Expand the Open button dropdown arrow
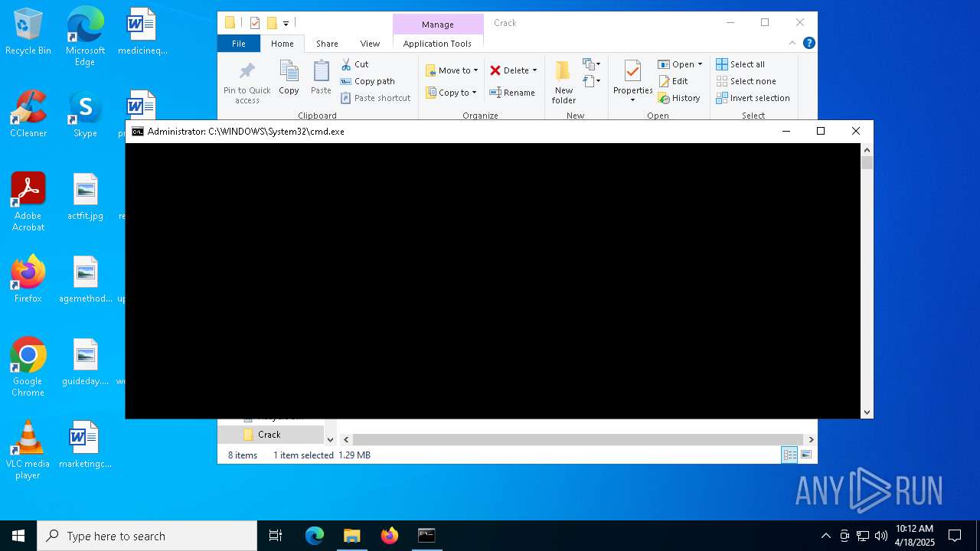 700,64
